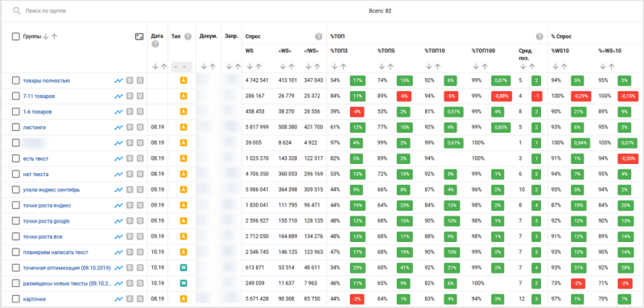Expand the groups column with the resize icon

[x=139, y=36]
